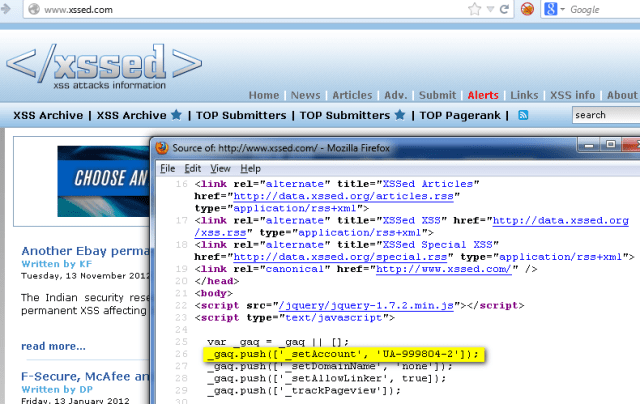Open the plain XSS Archive link

[48, 115]
